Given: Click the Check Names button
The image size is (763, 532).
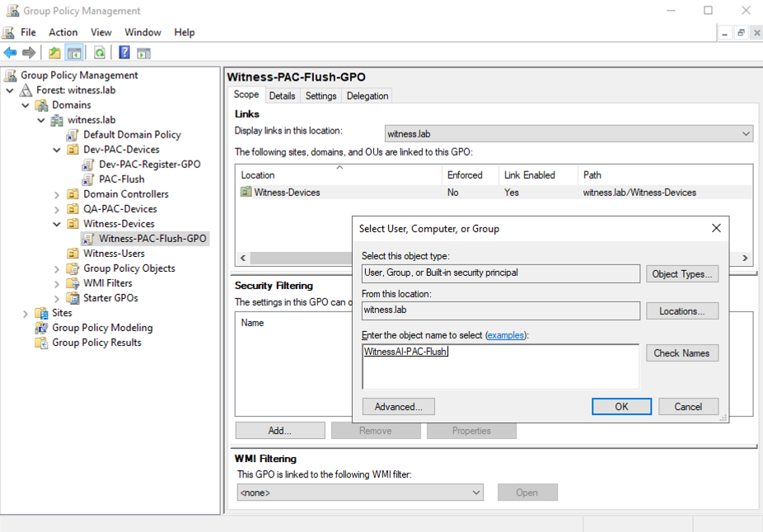Looking at the screenshot, I should click(682, 353).
